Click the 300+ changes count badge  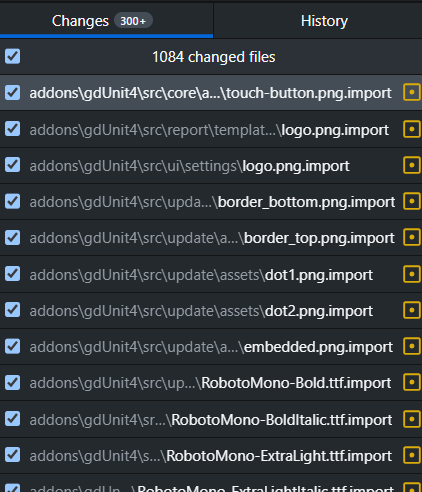pyautogui.click(x=133, y=21)
